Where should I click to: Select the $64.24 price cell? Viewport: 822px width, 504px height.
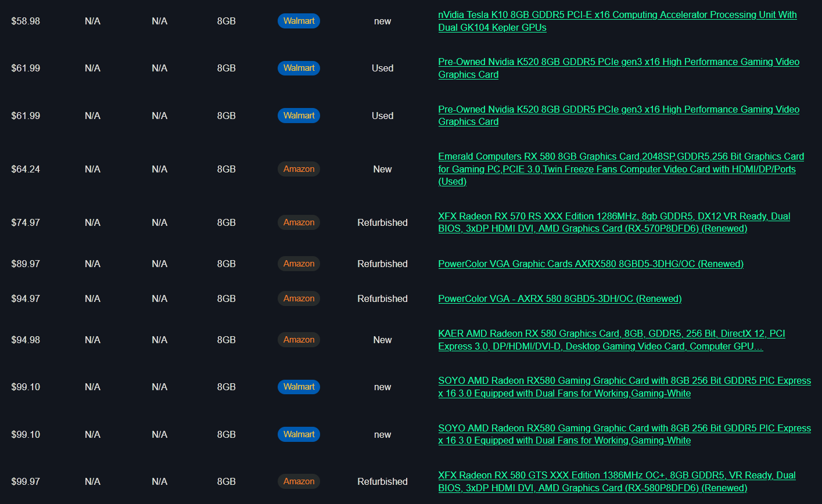(x=26, y=169)
